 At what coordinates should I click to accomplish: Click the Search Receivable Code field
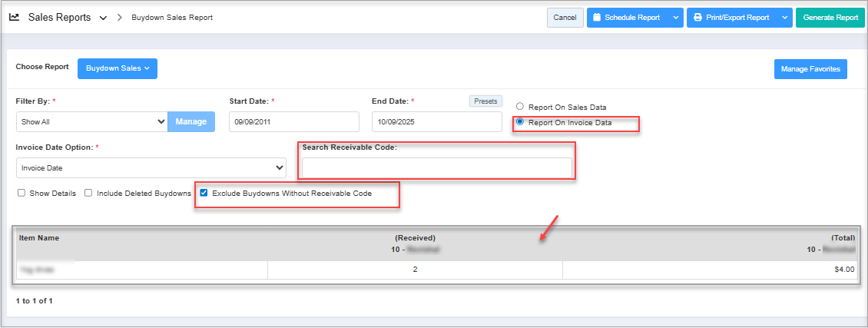click(x=437, y=167)
